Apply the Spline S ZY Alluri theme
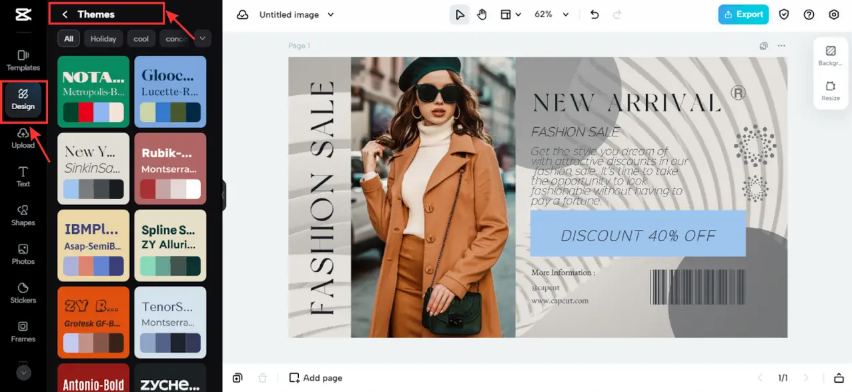Image resolution: width=852 pixels, height=392 pixels. point(170,245)
